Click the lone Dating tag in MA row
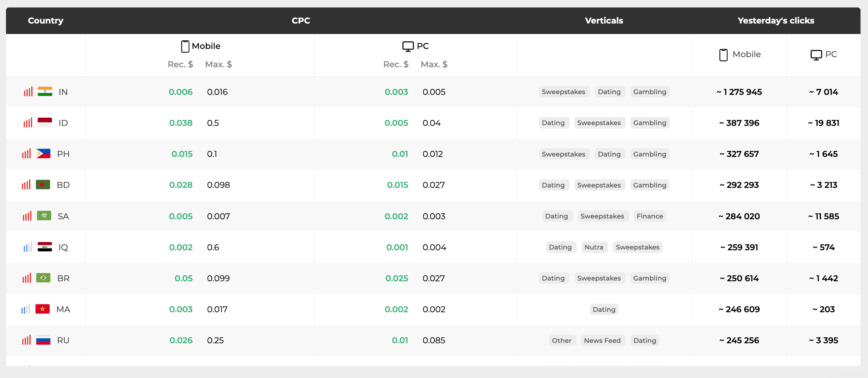The height and width of the screenshot is (378, 868). click(x=604, y=310)
